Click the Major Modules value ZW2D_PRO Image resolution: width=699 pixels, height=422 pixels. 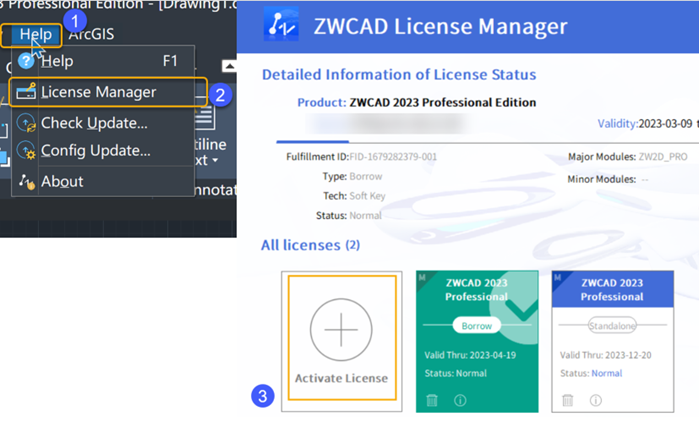663,157
